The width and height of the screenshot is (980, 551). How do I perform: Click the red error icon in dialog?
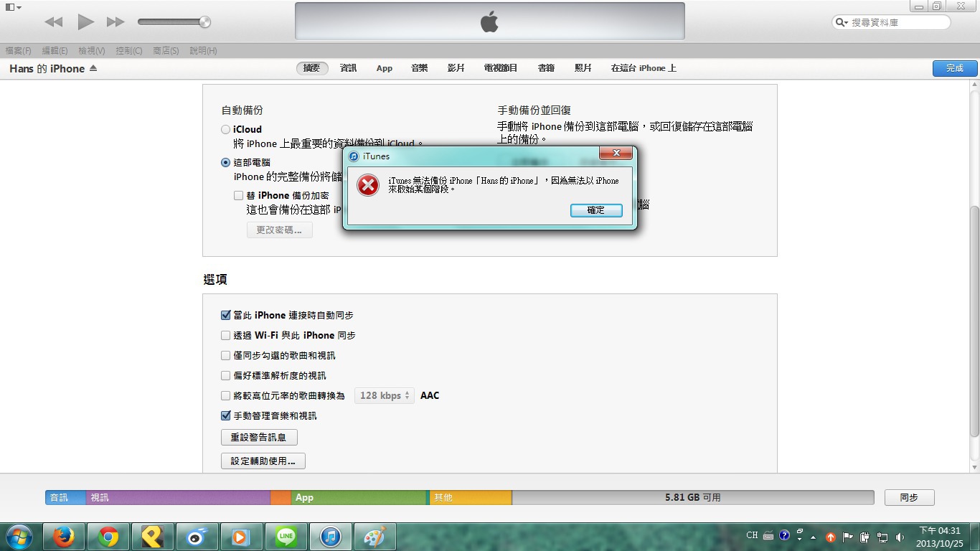(368, 186)
